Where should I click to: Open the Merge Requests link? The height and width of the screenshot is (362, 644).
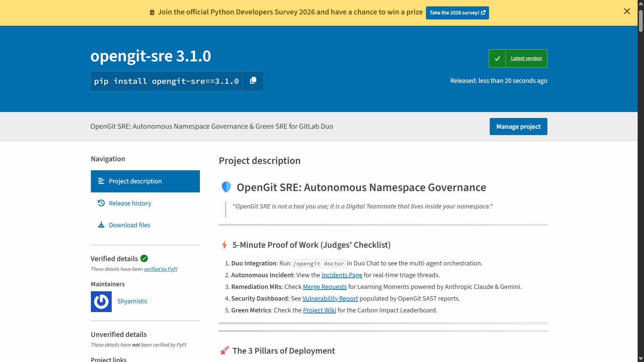tap(325, 287)
